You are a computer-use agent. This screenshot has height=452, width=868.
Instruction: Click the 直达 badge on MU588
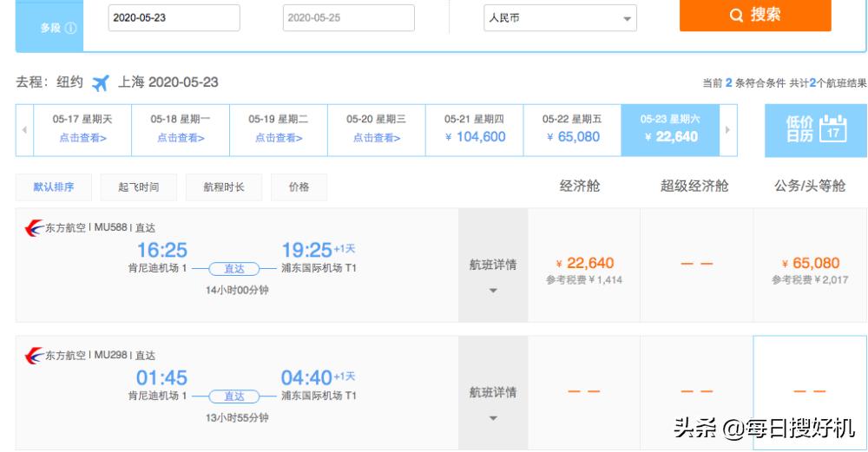tap(234, 269)
